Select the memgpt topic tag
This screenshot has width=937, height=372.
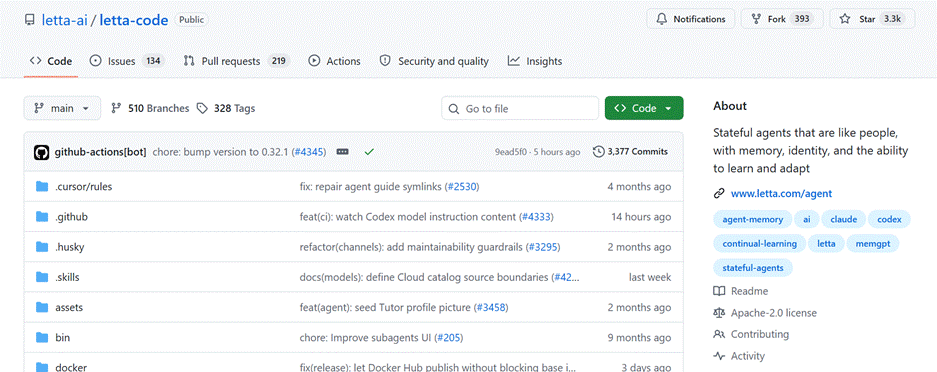872,244
